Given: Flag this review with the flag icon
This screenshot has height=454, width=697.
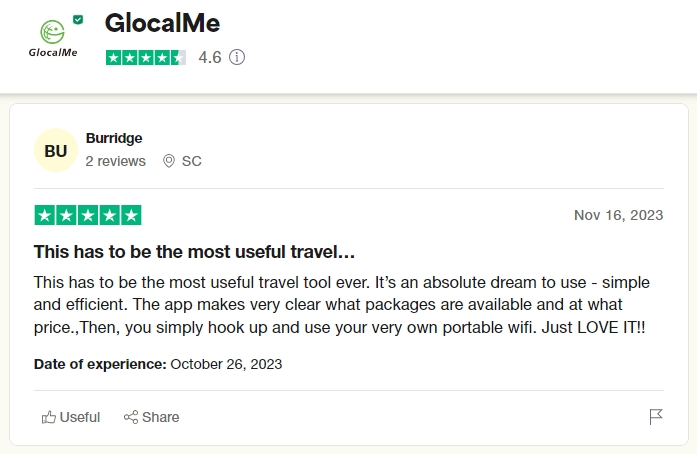Looking at the screenshot, I should [656, 417].
